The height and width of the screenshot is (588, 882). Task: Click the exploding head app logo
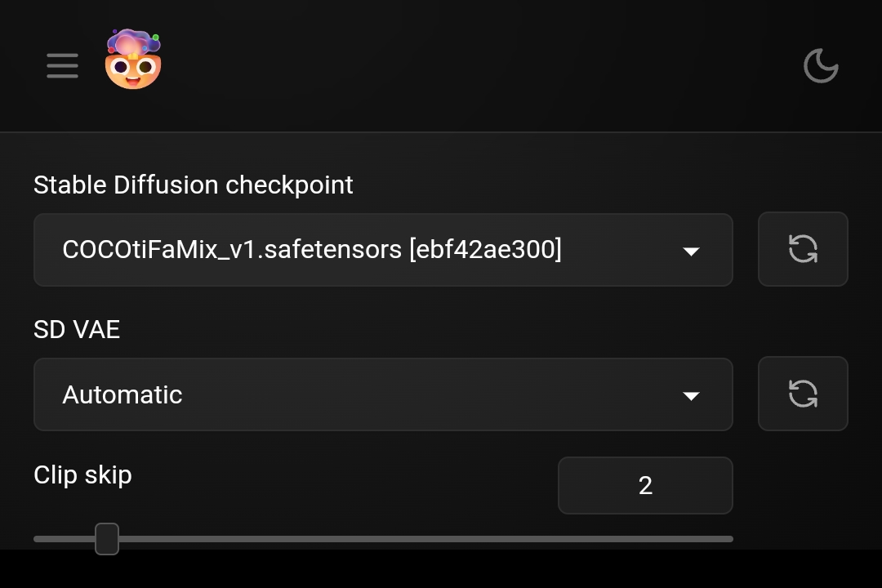point(133,57)
